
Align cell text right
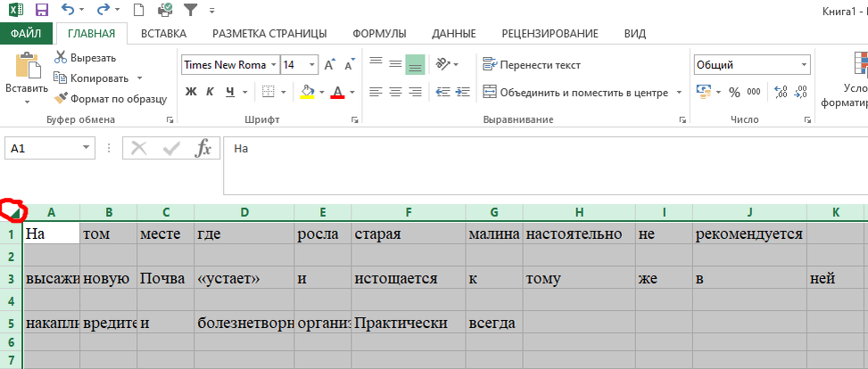(x=415, y=93)
